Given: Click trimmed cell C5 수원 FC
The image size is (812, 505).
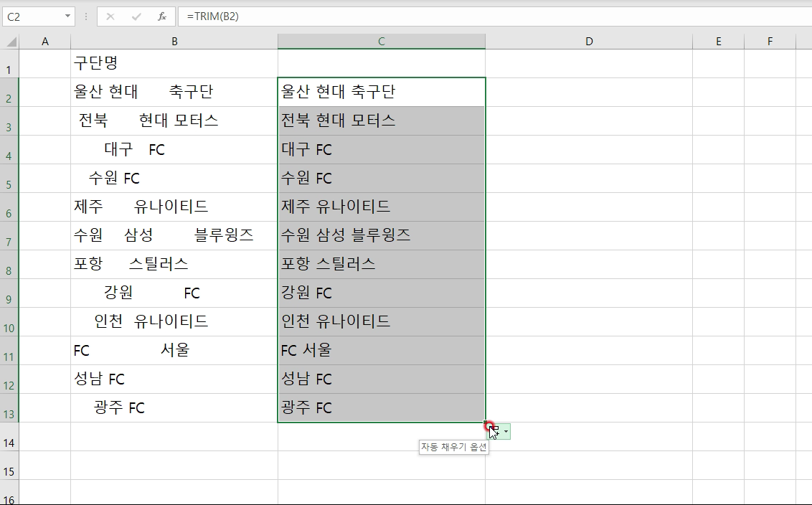Looking at the screenshot, I should coord(382,179).
